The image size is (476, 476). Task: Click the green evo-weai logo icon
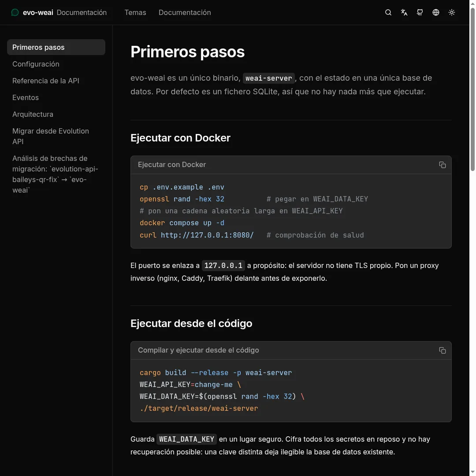(x=15, y=12)
